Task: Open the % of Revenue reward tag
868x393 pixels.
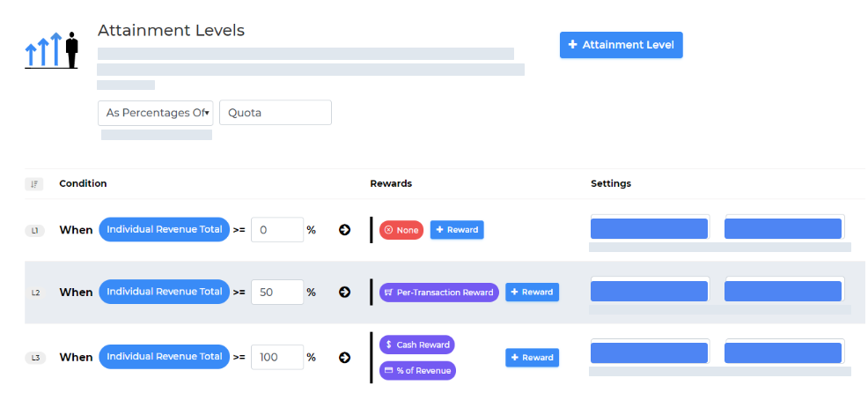Action: click(417, 371)
